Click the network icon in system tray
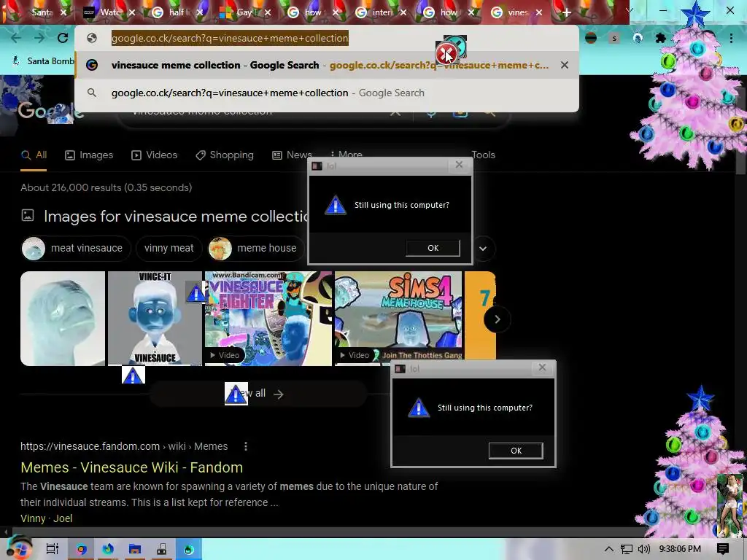This screenshot has width=747, height=560. click(x=627, y=549)
